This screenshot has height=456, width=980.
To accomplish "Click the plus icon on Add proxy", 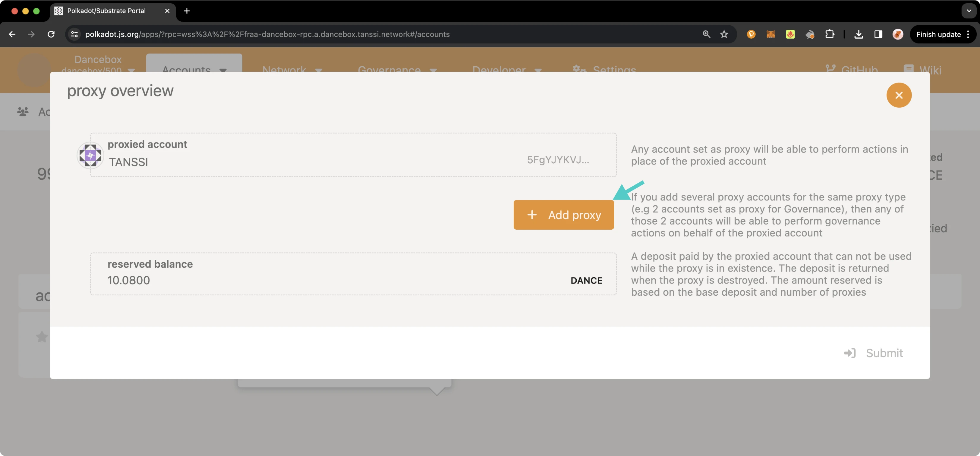I will point(531,215).
